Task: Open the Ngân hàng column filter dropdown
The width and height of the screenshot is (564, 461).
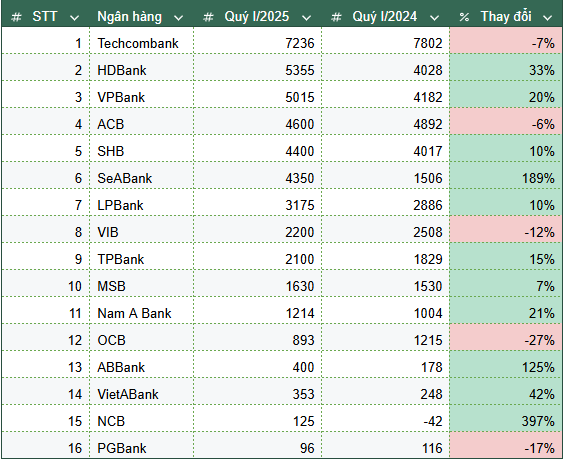Action: click(x=178, y=18)
